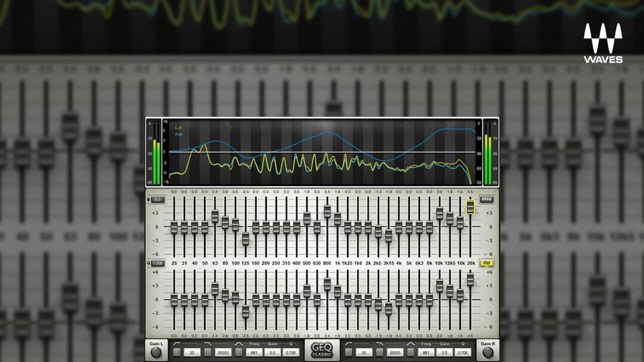Click the 6.0 gain range button
Screen dimensions: 644x362
[x=157, y=200]
